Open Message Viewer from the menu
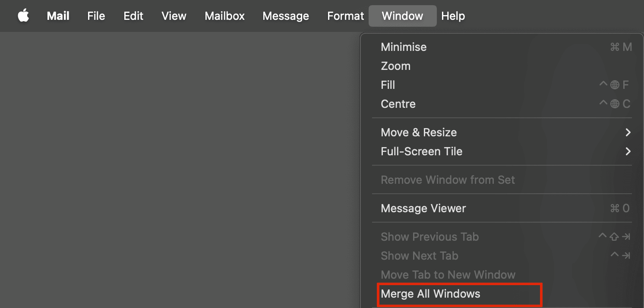644x308 pixels. pyautogui.click(x=423, y=208)
